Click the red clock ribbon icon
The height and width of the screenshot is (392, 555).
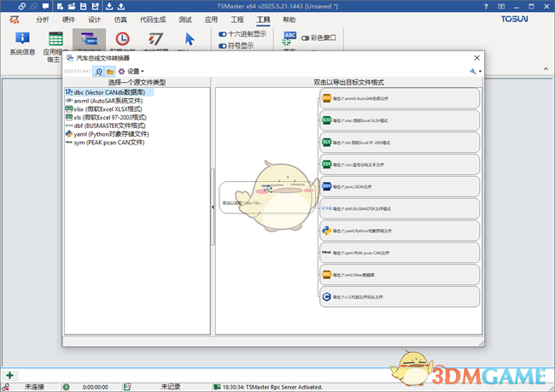click(122, 39)
